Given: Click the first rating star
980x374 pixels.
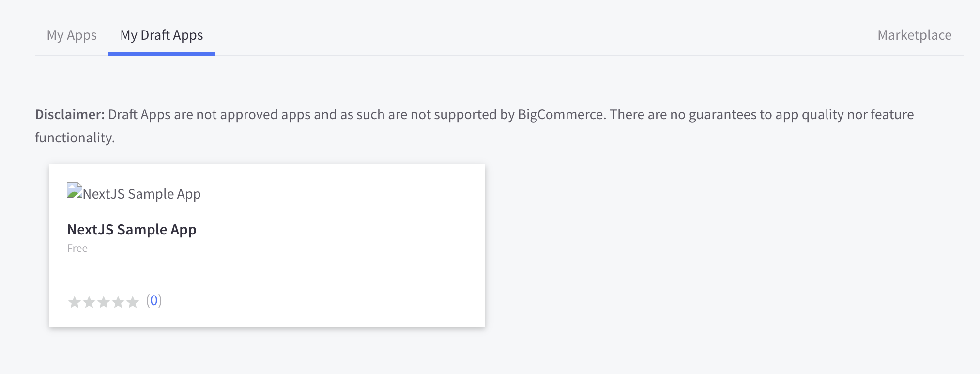Looking at the screenshot, I should 75,302.
